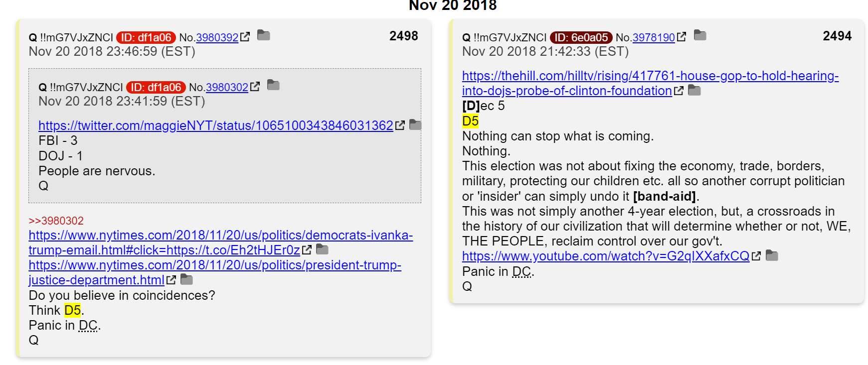Open external link icon beside No.3980392
868x365 pixels.
(245, 37)
